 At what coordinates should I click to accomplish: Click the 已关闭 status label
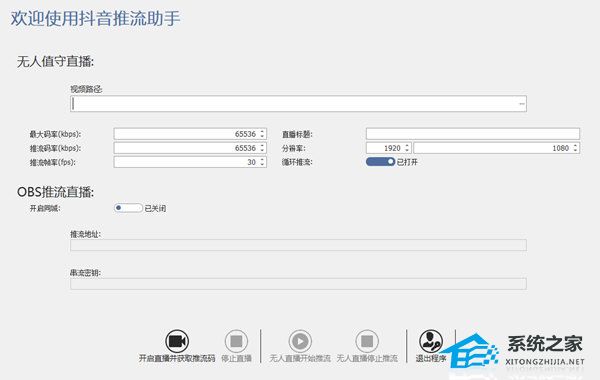[155, 208]
